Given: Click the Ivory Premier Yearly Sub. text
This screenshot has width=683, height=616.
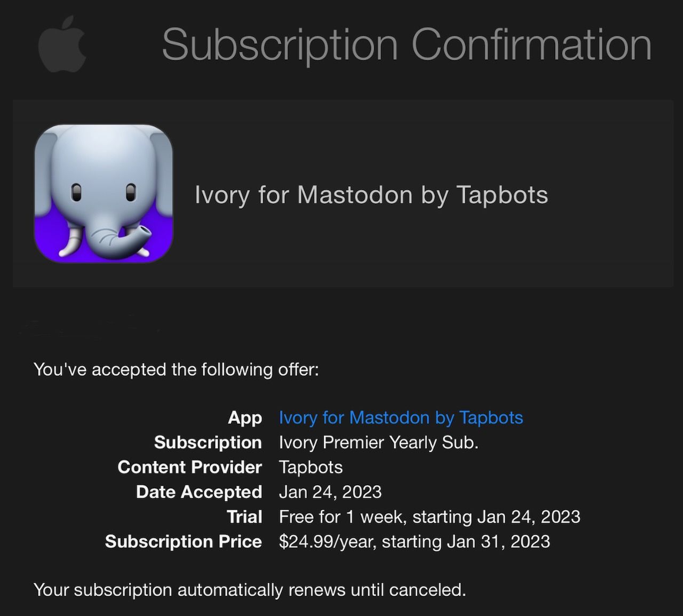Looking at the screenshot, I should pyautogui.click(x=378, y=443).
